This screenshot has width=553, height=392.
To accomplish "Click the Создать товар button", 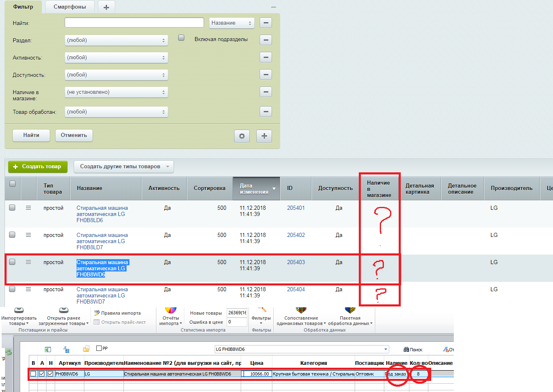I will pos(38,167).
